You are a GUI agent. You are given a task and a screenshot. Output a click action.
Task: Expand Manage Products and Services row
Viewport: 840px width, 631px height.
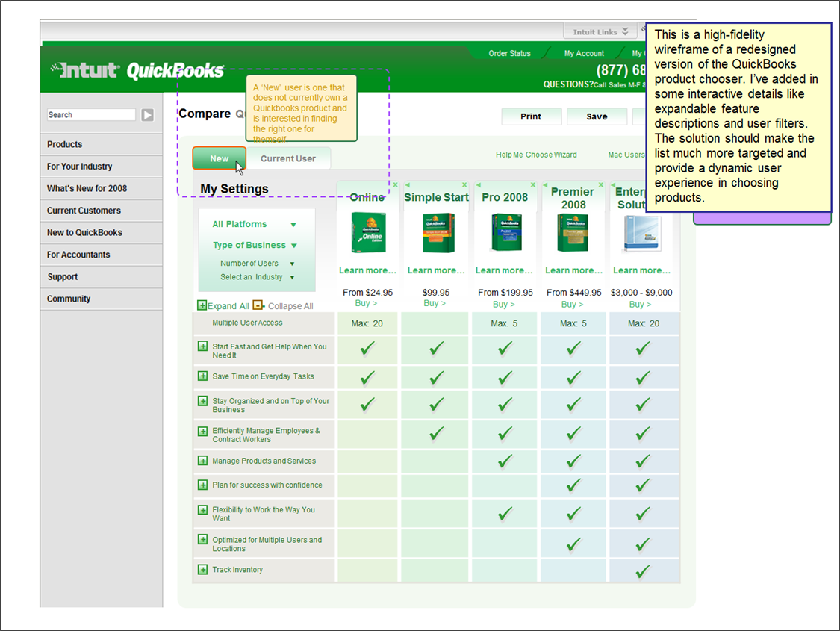202,461
